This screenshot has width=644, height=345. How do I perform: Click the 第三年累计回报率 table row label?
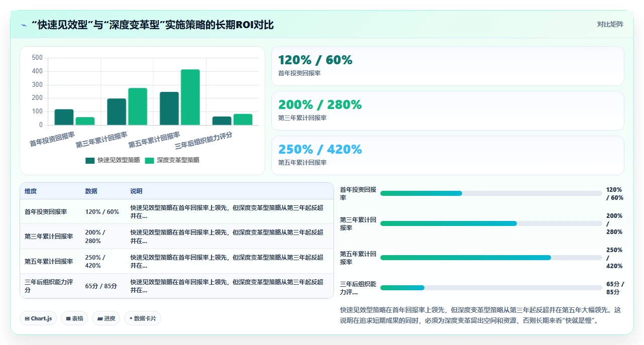(x=49, y=237)
